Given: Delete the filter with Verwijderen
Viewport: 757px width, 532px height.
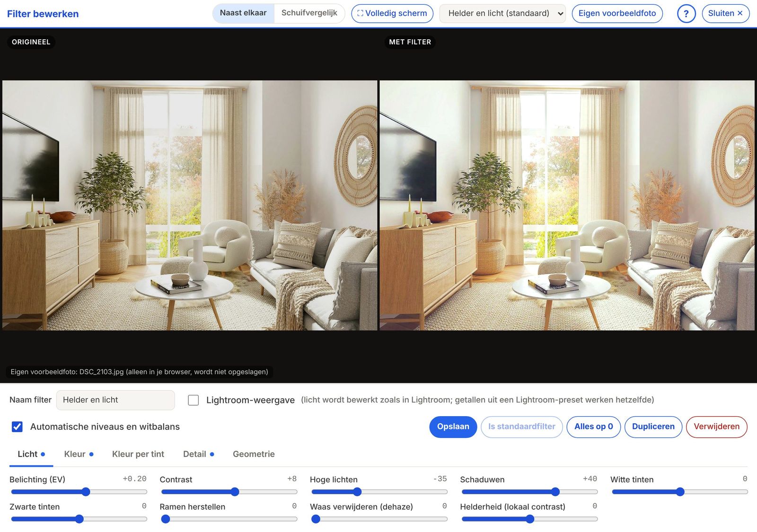Looking at the screenshot, I should click(x=716, y=427).
